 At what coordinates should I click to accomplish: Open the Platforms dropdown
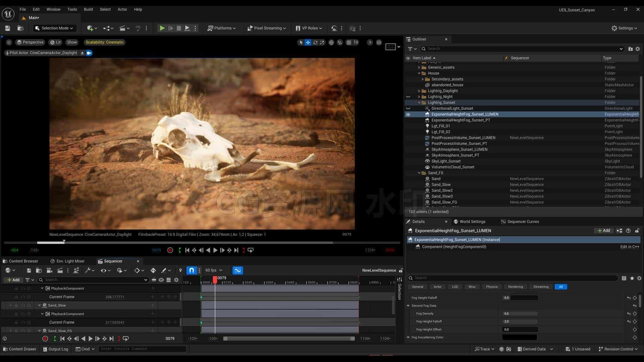click(x=222, y=28)
